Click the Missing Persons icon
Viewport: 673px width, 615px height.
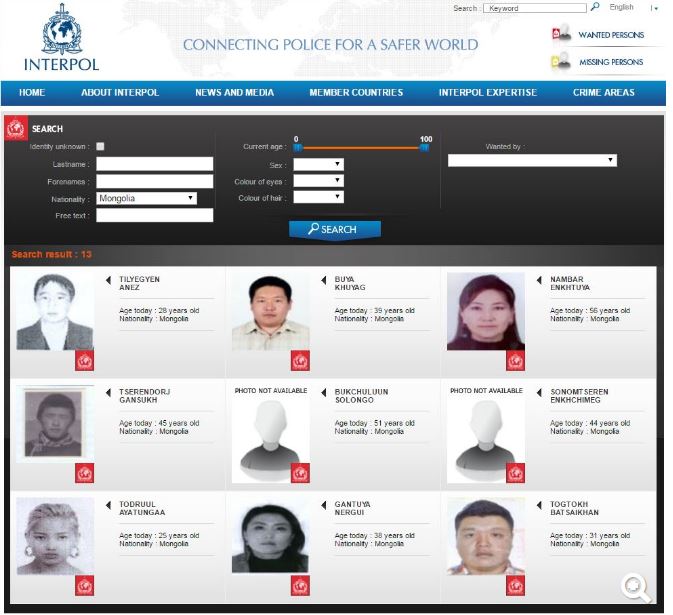pyautogui.click(x=561, y=61)
